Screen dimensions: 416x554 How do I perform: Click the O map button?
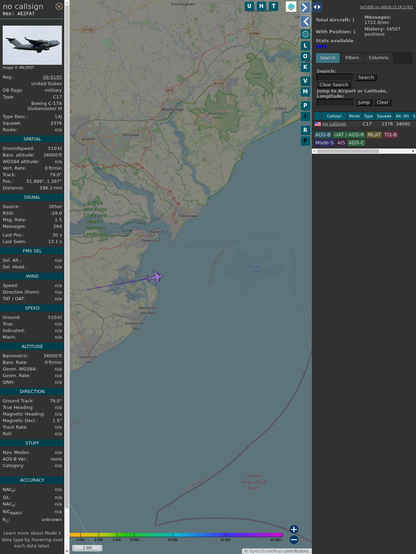tap(305, 56)
